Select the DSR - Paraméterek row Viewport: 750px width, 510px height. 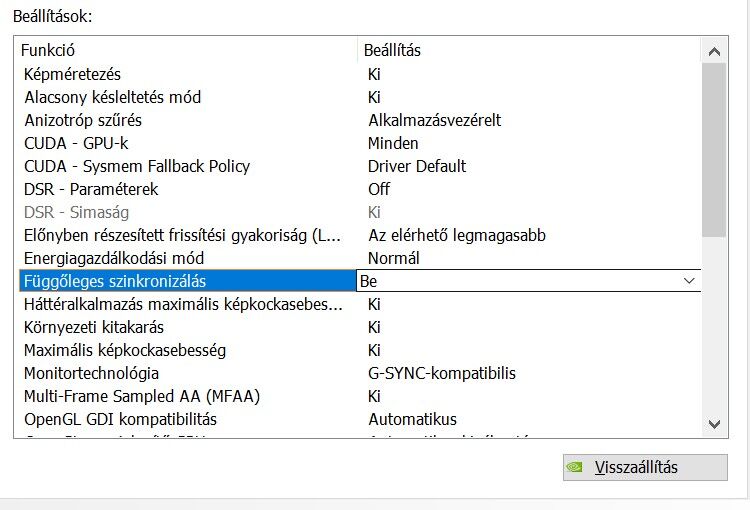coord(91,189)
